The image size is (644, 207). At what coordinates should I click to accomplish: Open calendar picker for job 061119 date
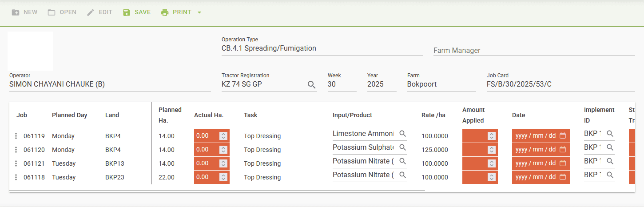tap(563, 136)
